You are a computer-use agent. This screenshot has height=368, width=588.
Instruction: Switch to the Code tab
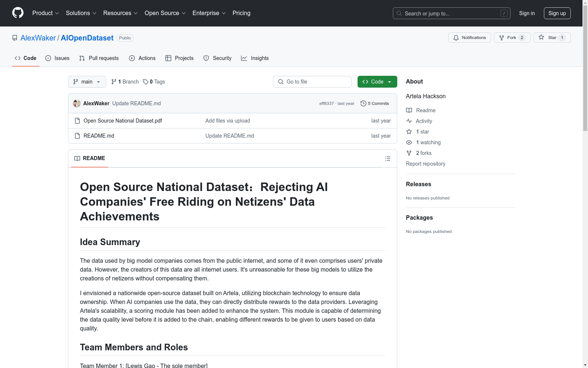pos(26,58)
